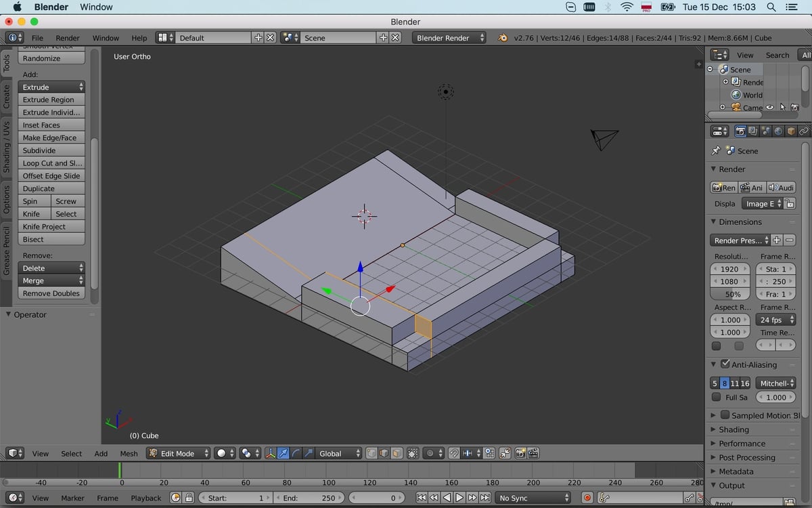Toggle the Anti-Aliasing checkbox
812x508 pixels.
(x=725, y=364)
